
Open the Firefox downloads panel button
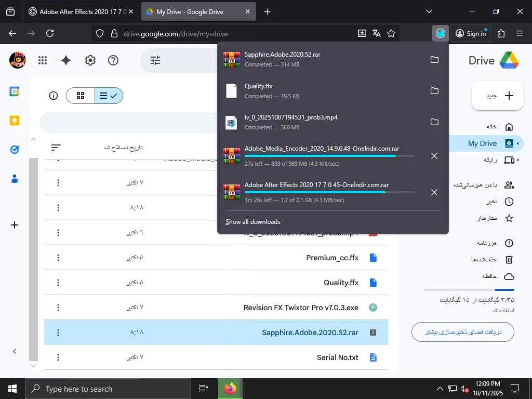pyautogui.click(x=441, y=33)
